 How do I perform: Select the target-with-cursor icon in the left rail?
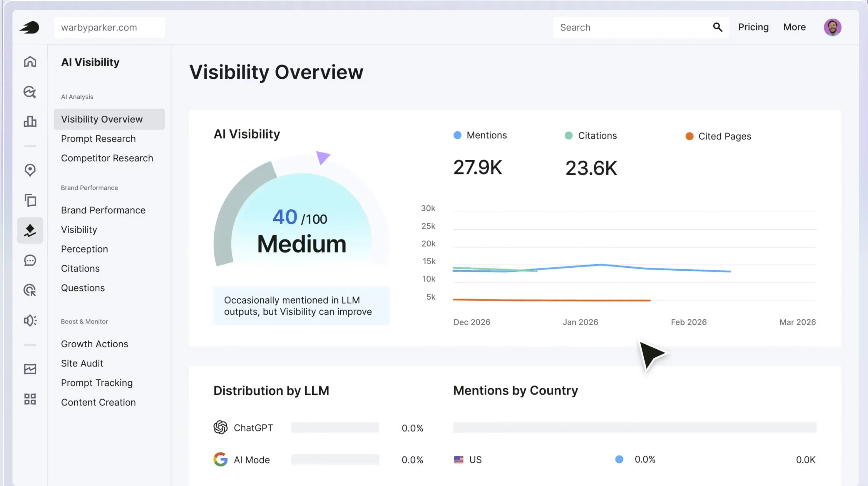point(30,290)
